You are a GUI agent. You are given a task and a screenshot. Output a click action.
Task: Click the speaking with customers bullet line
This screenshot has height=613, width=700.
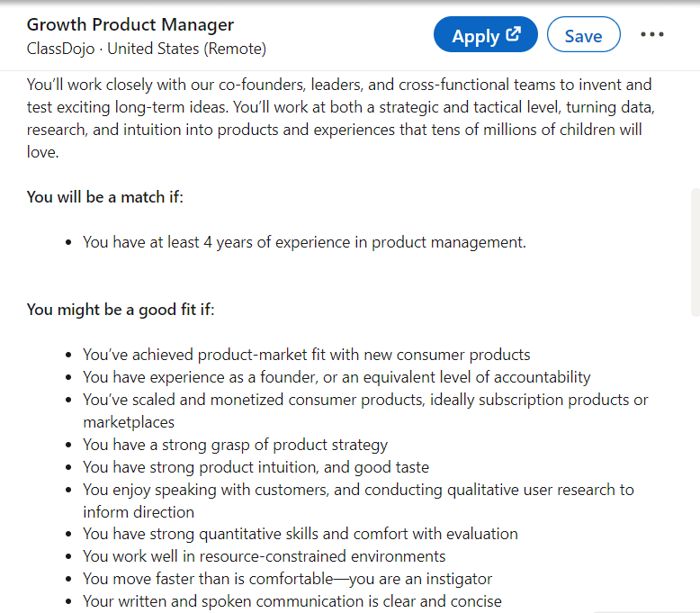(x=358, y=490)
